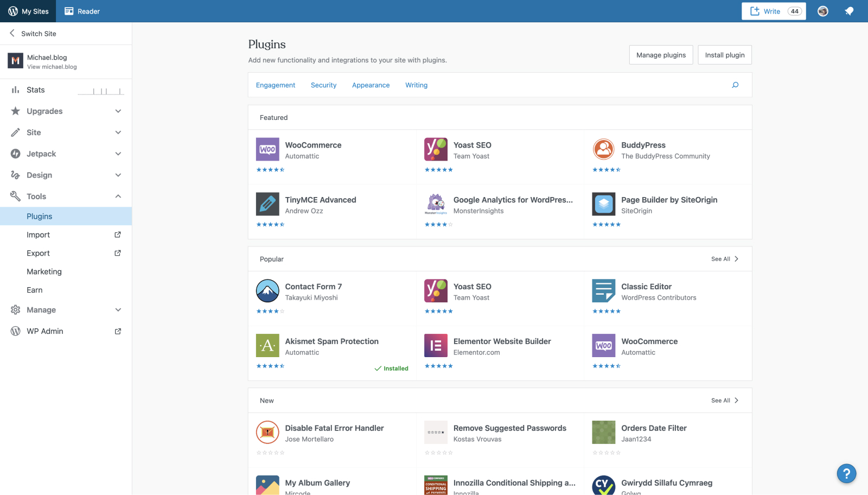
Task: Open the notifications bell icon
Action: click(x=849, y=11)
